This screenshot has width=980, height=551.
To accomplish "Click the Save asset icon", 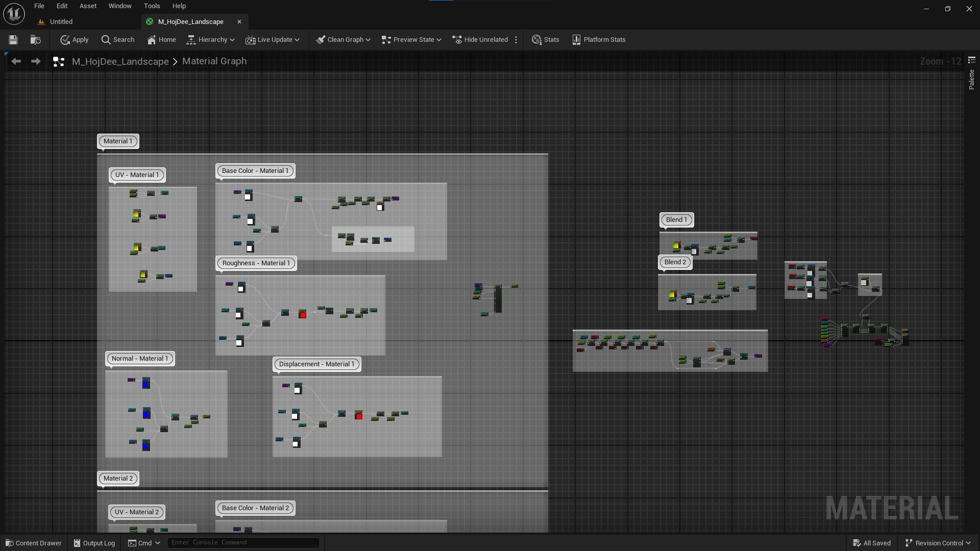I will click(x=13, y=40).
